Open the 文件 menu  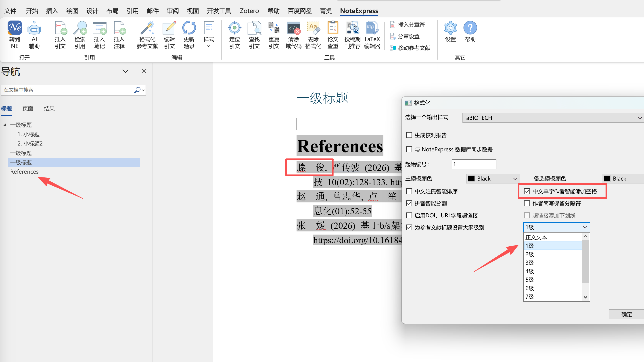click(x=10, y=11)
